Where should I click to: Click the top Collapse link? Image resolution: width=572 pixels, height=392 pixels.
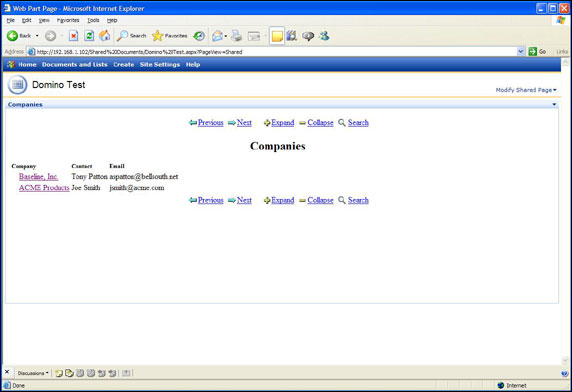(320, 123)
